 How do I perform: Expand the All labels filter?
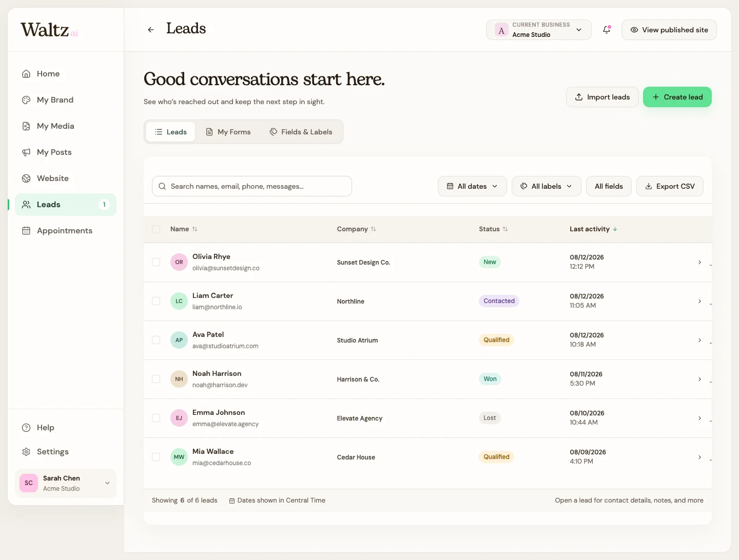click(x=546, y=186)
